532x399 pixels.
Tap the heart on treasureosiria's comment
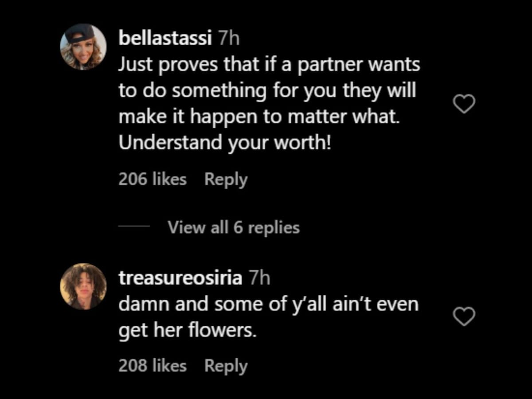pos(464,317)
